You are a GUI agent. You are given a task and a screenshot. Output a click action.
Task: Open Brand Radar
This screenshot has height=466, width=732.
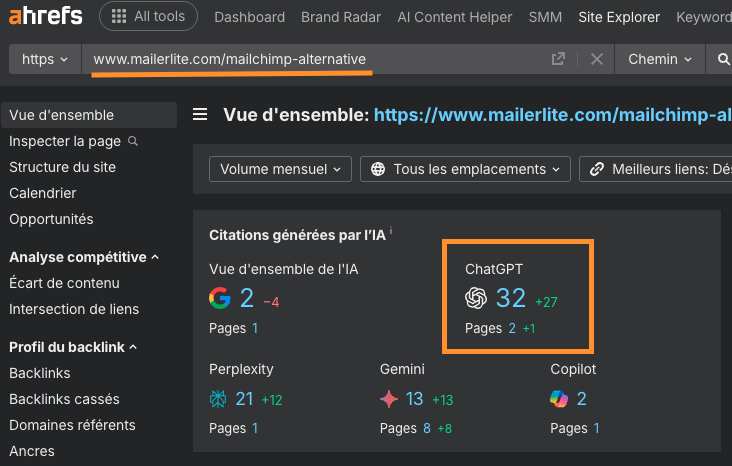point(341,17)
